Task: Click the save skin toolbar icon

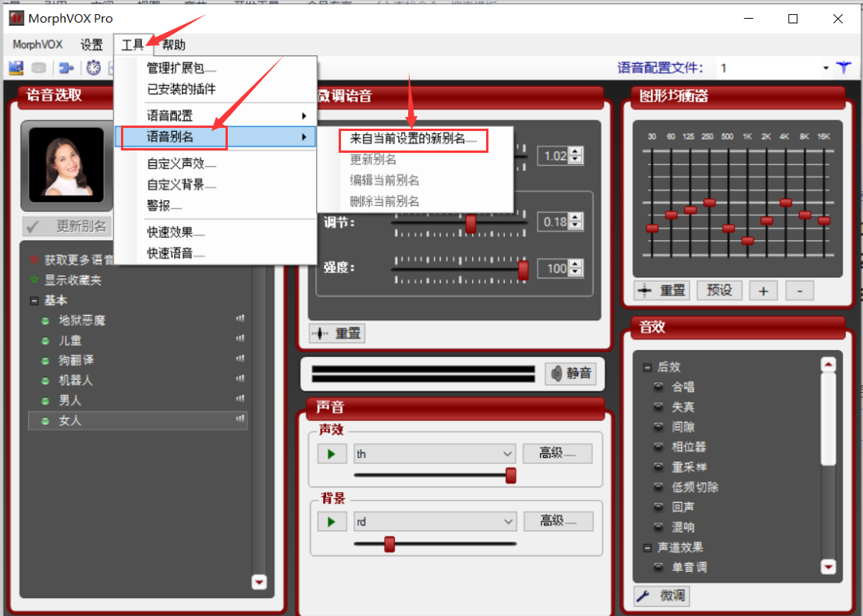Action: point(16,68)
